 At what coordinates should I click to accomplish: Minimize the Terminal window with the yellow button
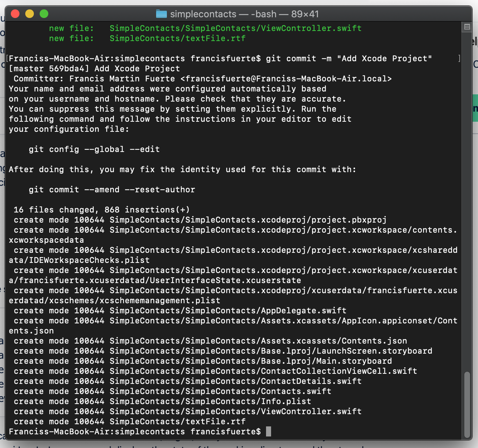click(30, 14)
